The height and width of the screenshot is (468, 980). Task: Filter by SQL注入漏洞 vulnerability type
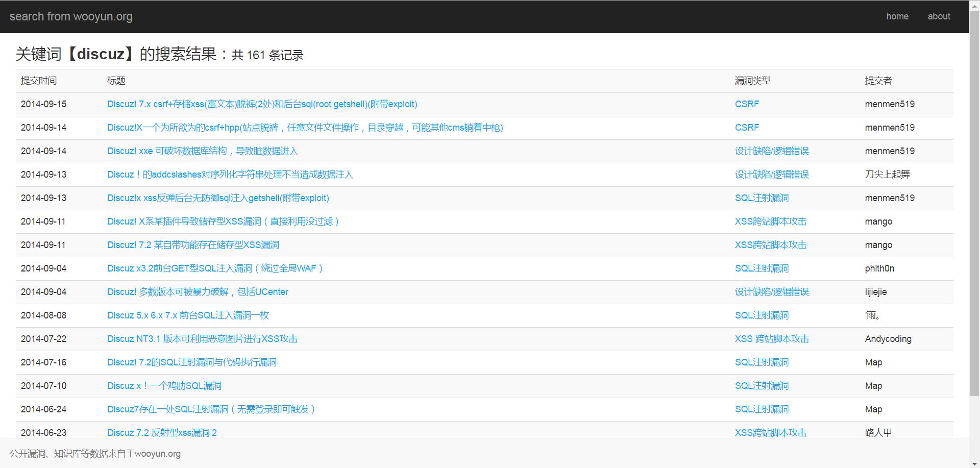(762, 198)
